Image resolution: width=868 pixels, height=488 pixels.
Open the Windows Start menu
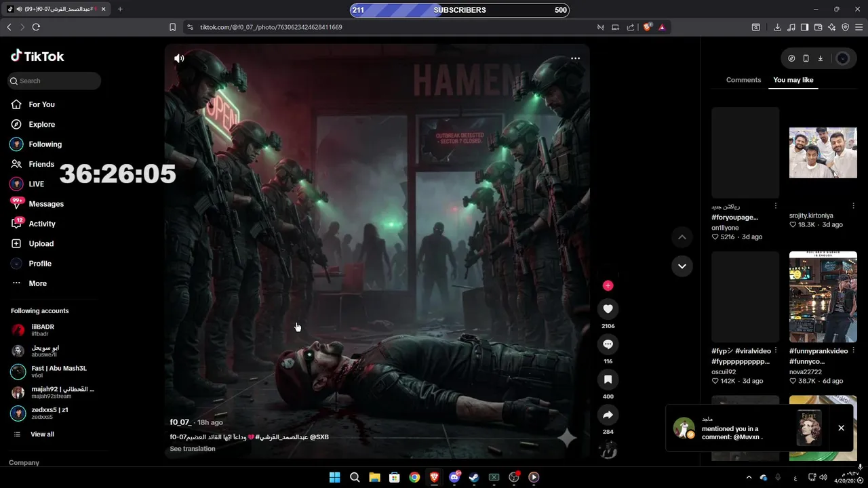click(334, 477)
